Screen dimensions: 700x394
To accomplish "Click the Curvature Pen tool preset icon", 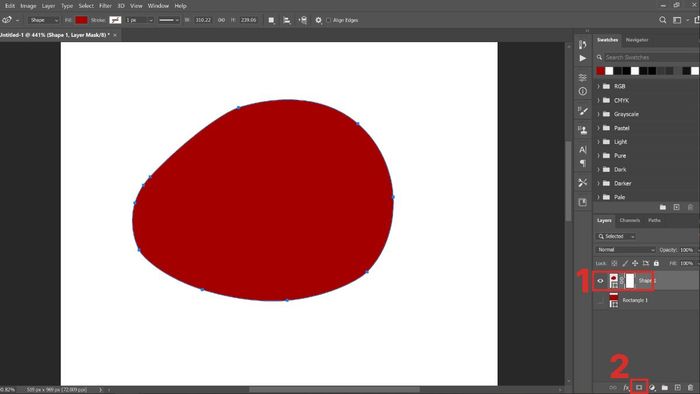I will point(7,20).
